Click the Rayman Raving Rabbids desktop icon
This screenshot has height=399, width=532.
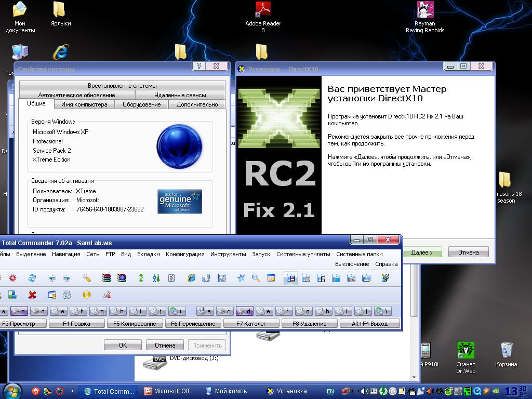pos(425,17)
